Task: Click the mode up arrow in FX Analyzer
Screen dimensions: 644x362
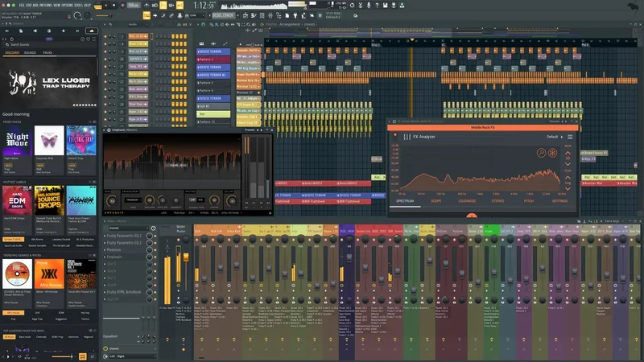Action: (x=568, y=153)
